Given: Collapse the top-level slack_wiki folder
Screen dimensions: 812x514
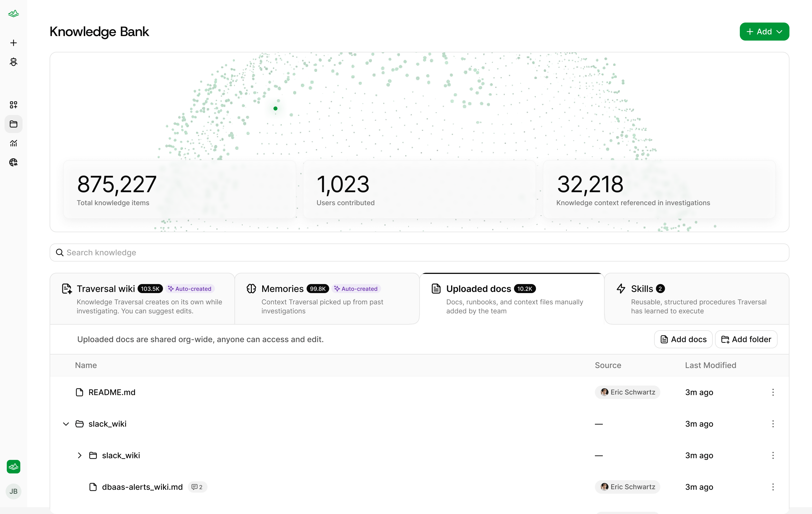Looking at the screenshot, I should tap(66, 424).
